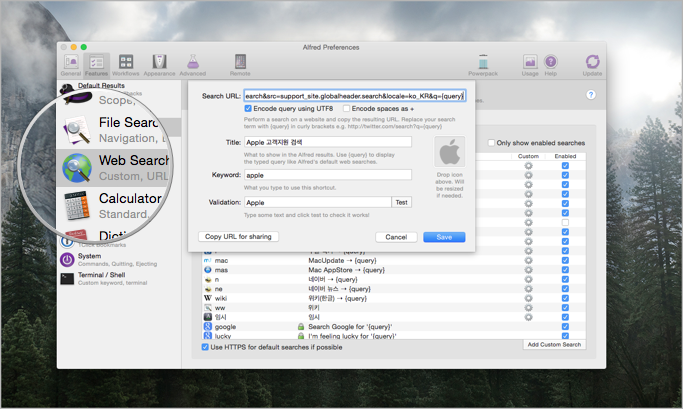This screenshot has height=409, width=683.
Task: Open the Usage statistics icon
Action: [x=530, y=65]
